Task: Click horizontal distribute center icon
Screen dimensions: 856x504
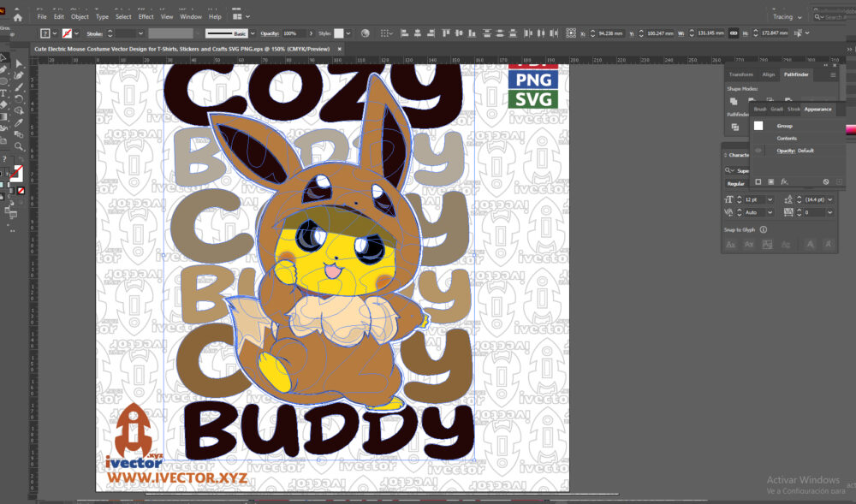Action: (x=541, y=33)
